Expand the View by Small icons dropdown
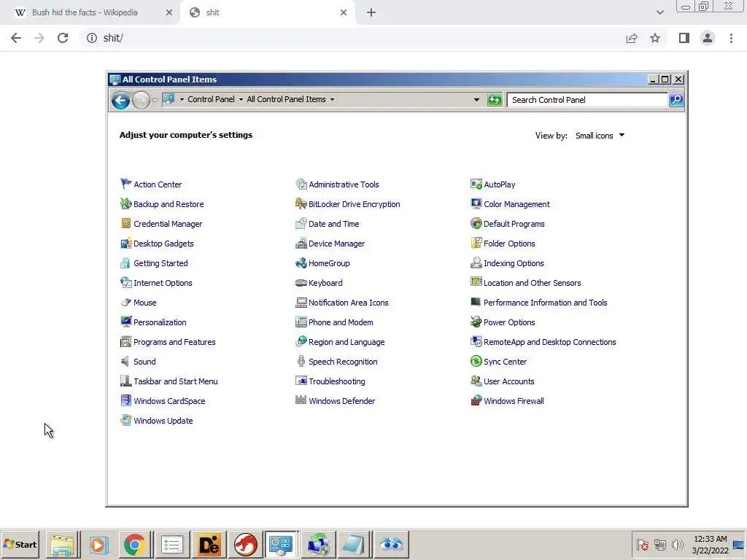The image size is (747, 560). tap(600, 136)
